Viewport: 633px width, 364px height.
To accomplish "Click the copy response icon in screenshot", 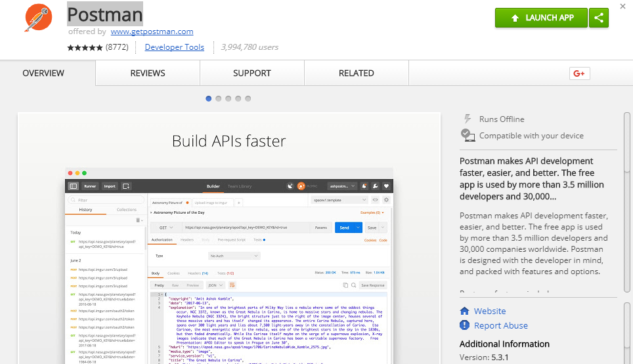I will point(345,285).
